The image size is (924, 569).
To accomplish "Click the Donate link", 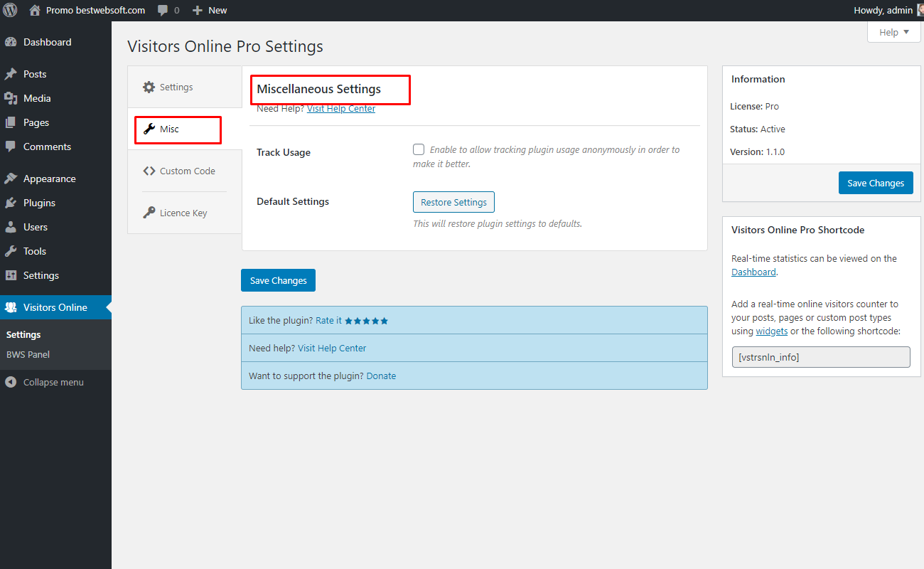I will coord(381,376).
